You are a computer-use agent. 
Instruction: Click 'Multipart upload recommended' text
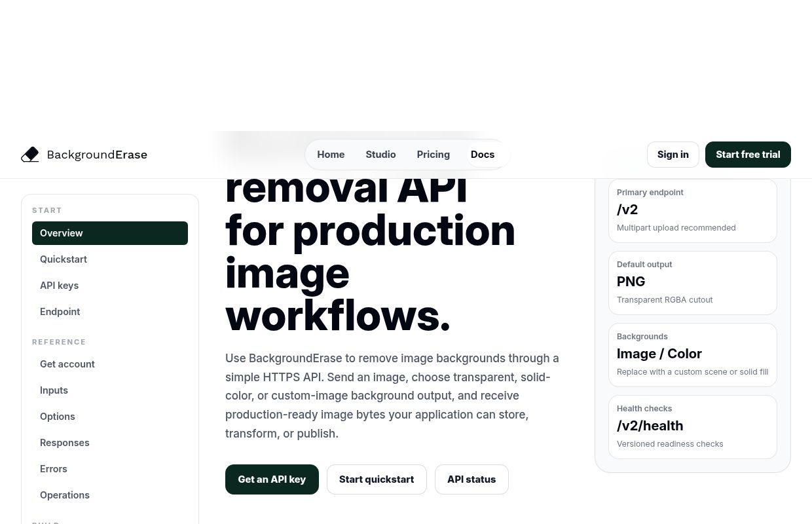coord(676,228)
